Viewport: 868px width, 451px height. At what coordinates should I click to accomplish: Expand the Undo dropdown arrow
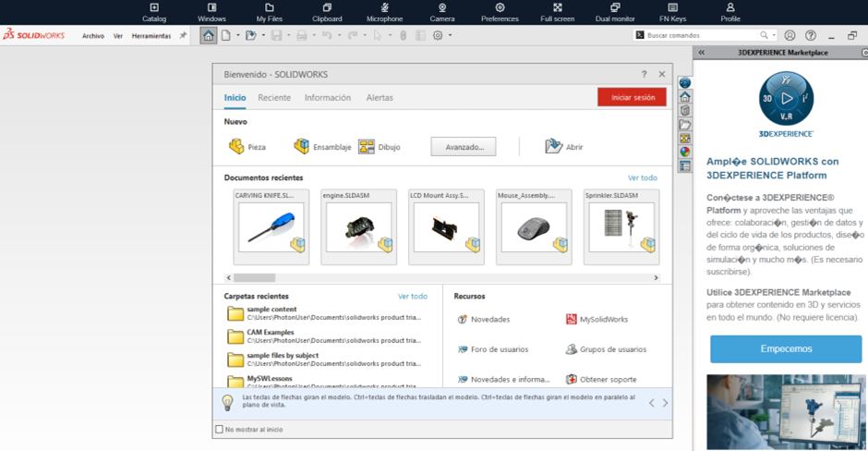point(339,35)
